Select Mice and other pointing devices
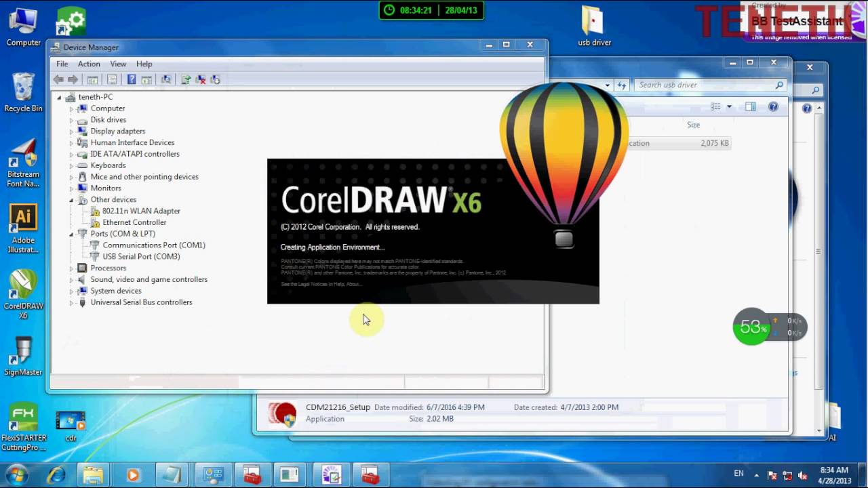This screenshot has width=868, height=488. [144, 177]
